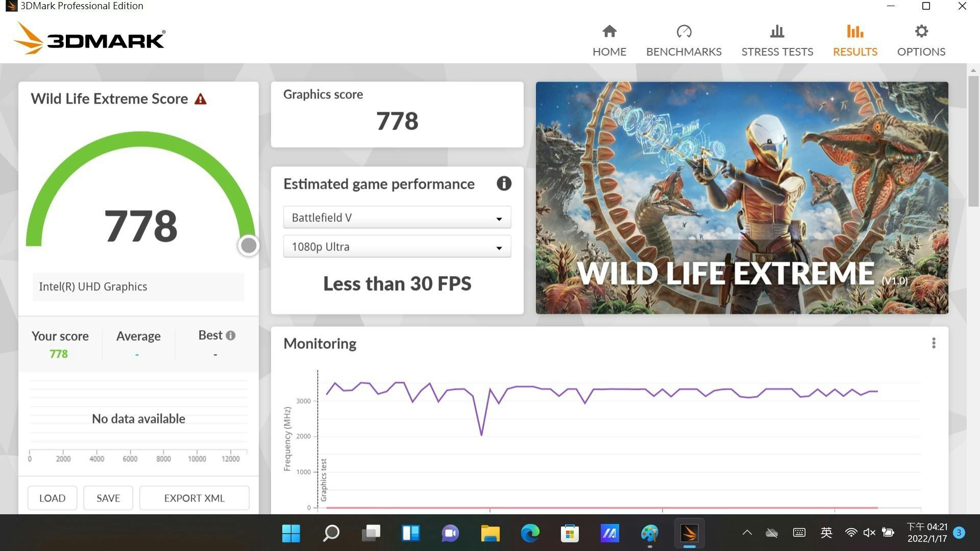Open the OPTIONS tab
Image resolution: width=980 pixels, height=551 pixels.
[921, 41]
